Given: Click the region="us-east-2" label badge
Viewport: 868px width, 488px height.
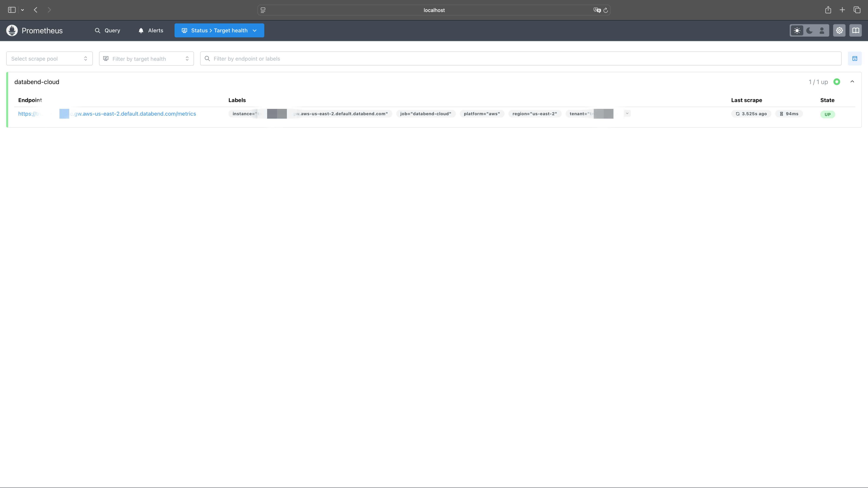Looking at the screenshot, I should click(x=535, y=114).
